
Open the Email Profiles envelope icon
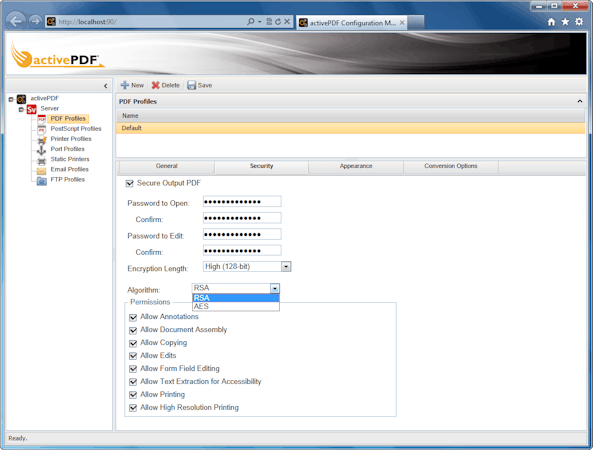41,171
